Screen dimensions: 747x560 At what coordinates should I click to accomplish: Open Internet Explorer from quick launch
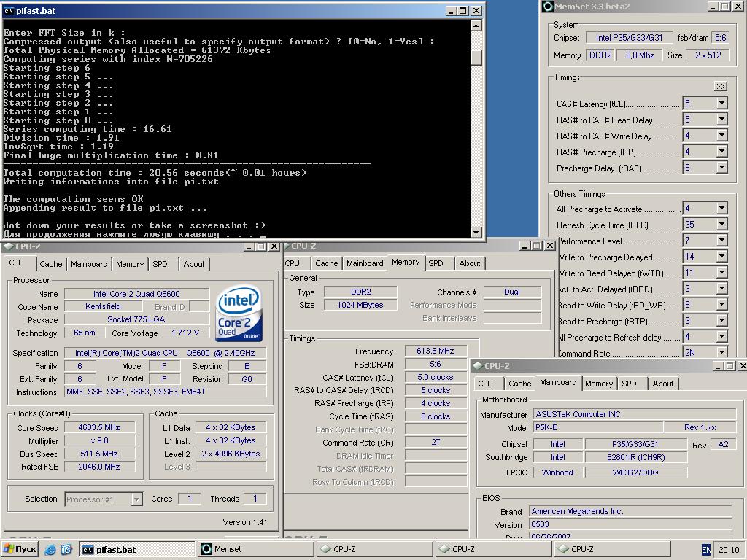pos(50,550)
